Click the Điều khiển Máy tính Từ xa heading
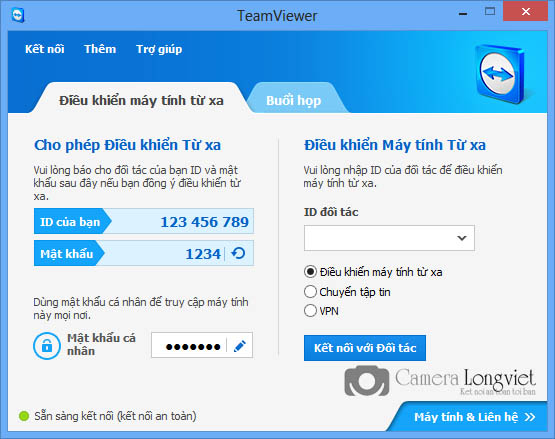This screenshot has height=439, width=555. pyautogui.click(x=395, y=145)
